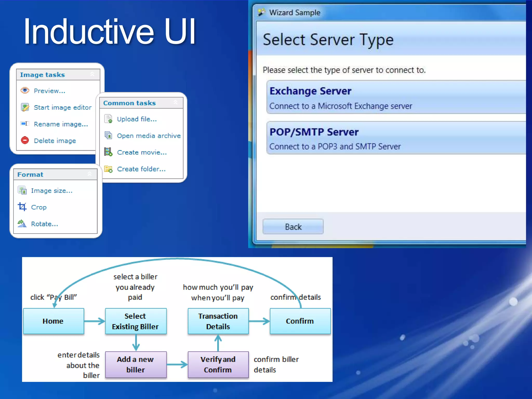
Task: Collapse the Image tasks panel
Action: [92, 74]
